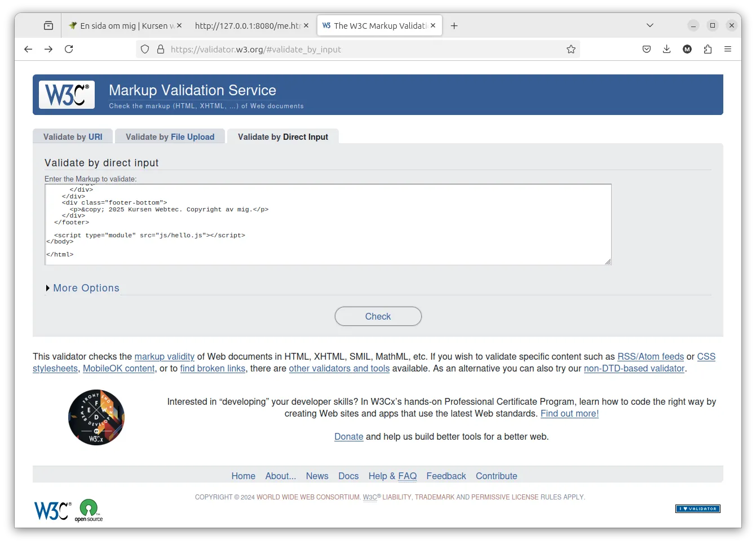Screen dimensions: 756x544
Task: Open the extensions puzzle icon
Action: pos(708,49)
